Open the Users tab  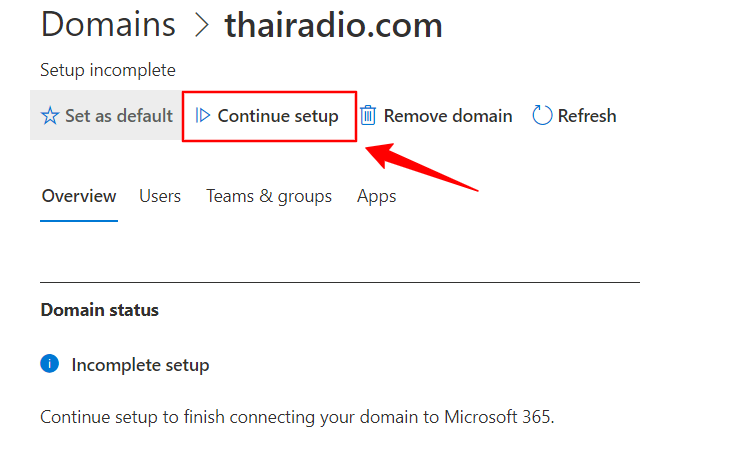tap(160, 196)
